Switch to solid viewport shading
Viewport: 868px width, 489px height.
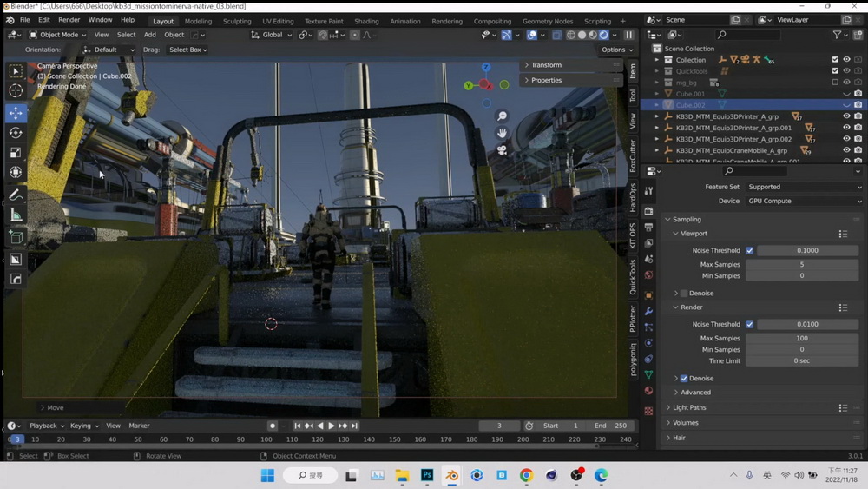[582, 35]
